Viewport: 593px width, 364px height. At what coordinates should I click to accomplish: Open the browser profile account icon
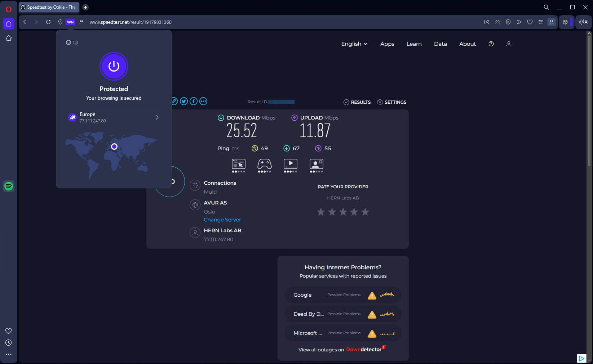pyautogui.click(x=552, y=22)
